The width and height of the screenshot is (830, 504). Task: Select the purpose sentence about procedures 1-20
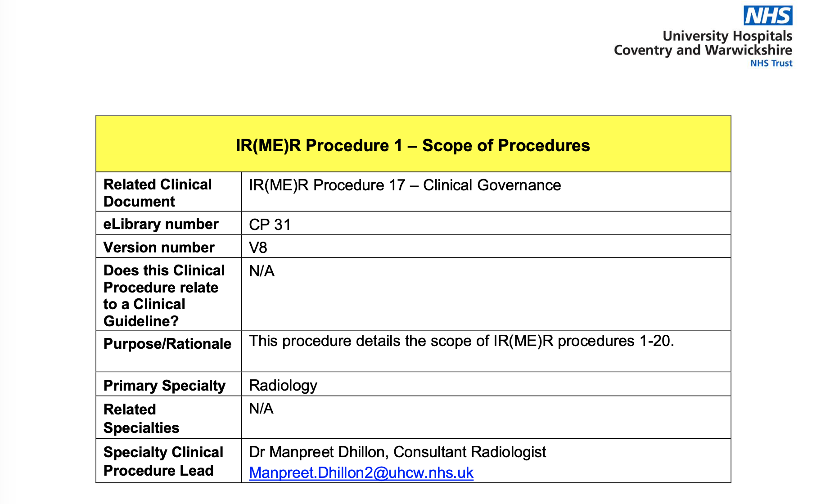pos(461,341)
